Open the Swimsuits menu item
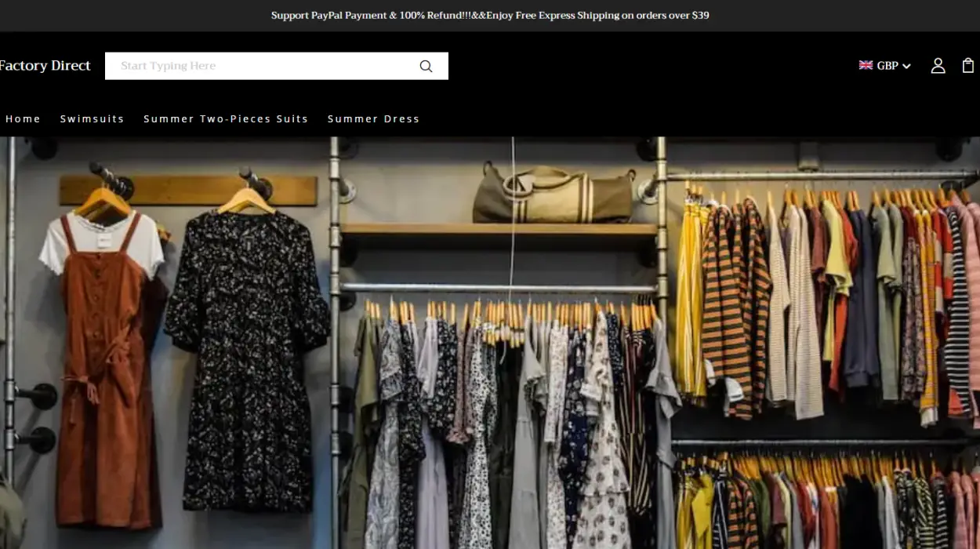The image size is (980, 549). pos(93,118)
